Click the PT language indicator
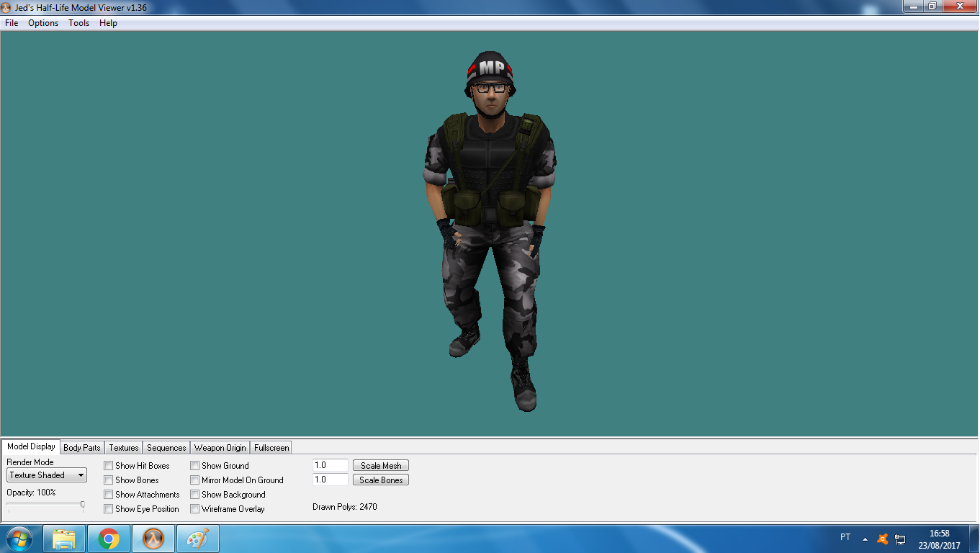Screen dimensions: 980x553 [x=845, y=537]
